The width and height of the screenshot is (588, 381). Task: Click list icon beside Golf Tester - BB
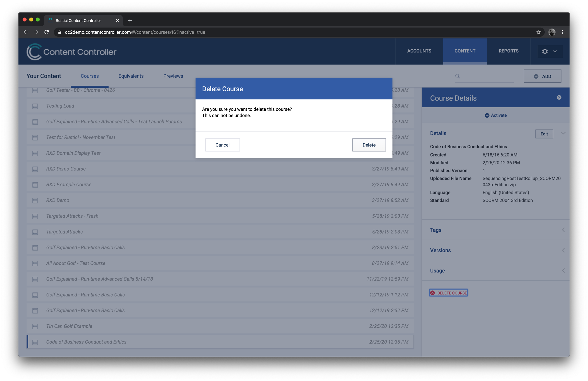tap(35, 90)
